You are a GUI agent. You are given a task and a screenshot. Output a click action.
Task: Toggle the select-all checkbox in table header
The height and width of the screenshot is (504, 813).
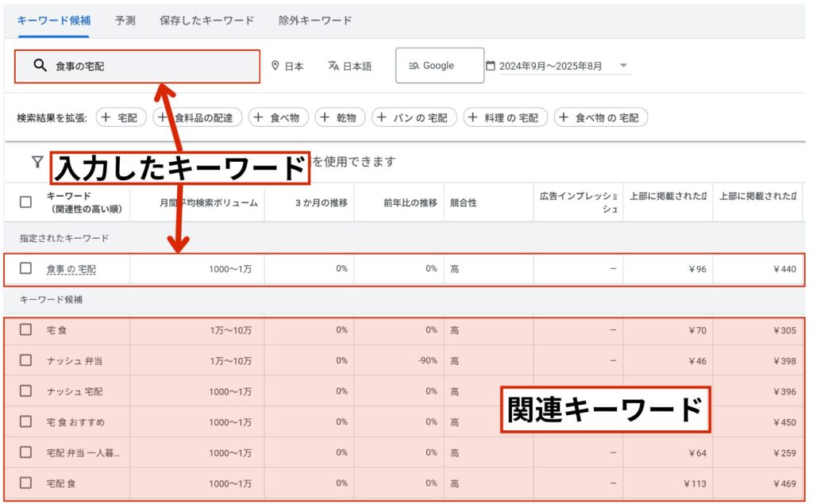[25, 202]
